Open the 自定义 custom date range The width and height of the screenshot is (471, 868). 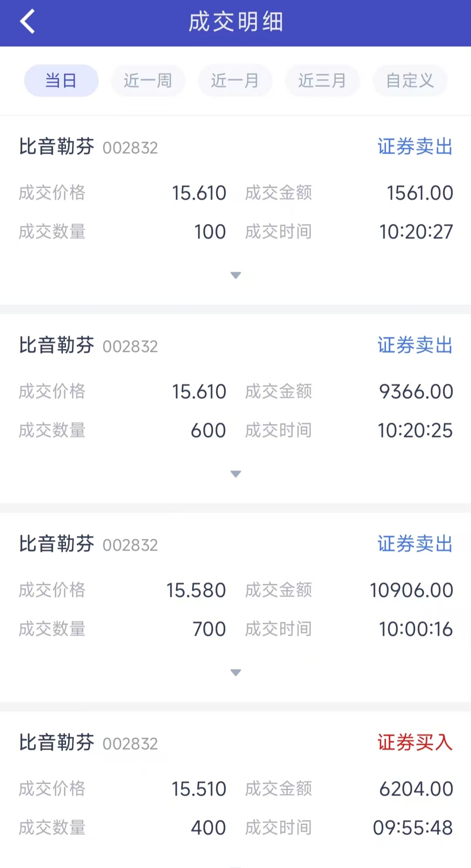(410, 81)
